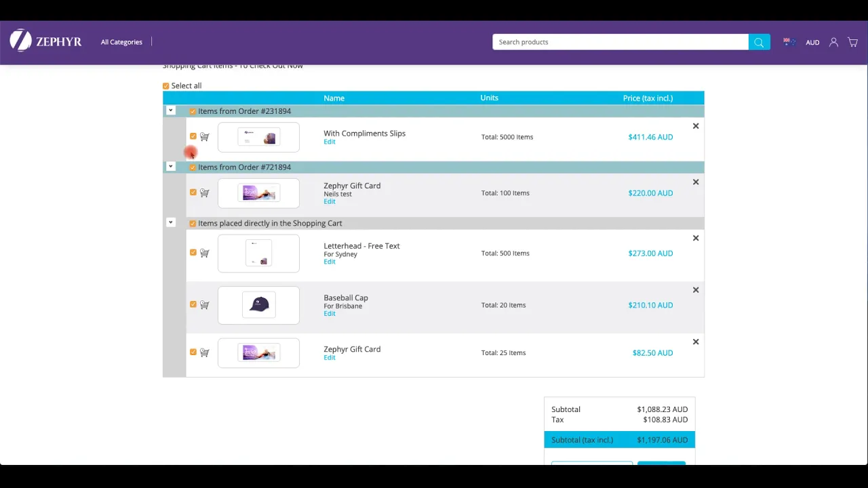Screen dimensions: 868x488
Task: Click the $210.10 AUD price
Action: click(x=650, y=305)
